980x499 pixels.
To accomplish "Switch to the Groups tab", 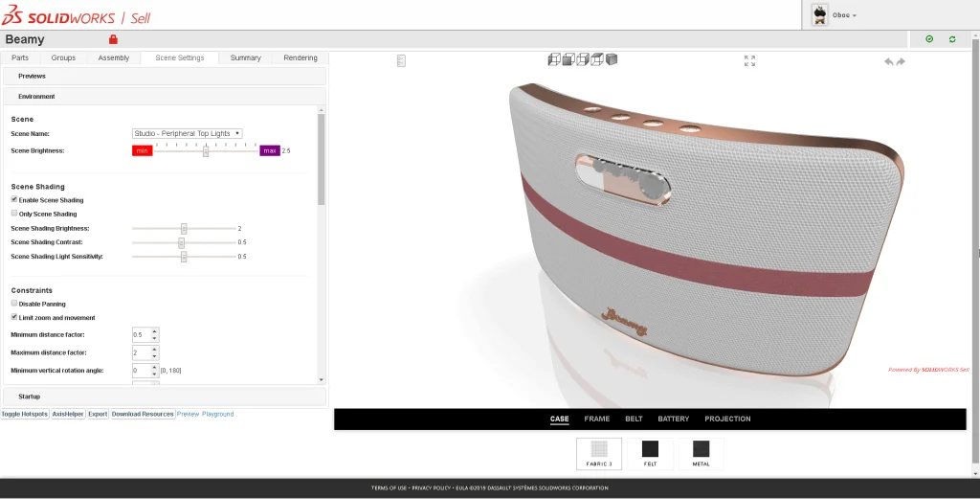I will tap(63, 57).
